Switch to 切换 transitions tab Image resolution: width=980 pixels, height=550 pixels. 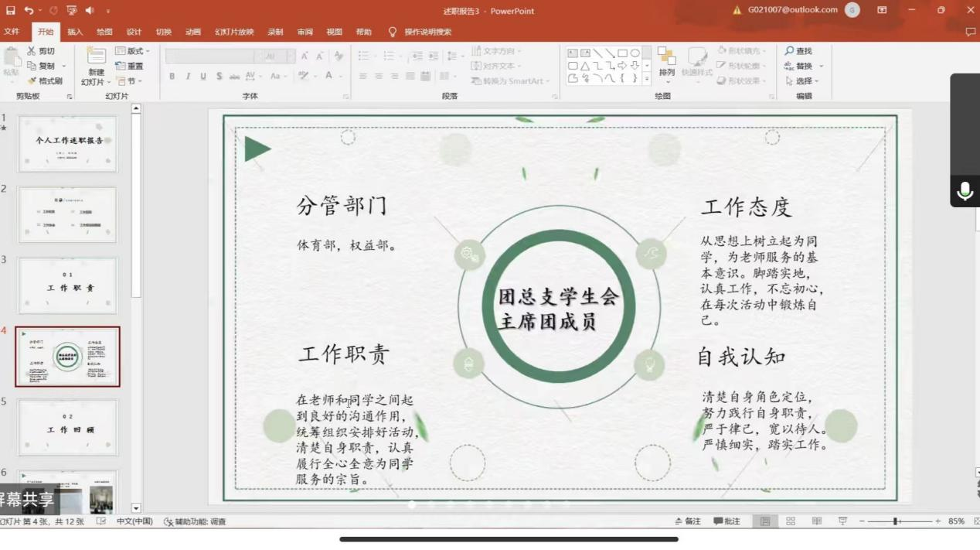[164, 32]
